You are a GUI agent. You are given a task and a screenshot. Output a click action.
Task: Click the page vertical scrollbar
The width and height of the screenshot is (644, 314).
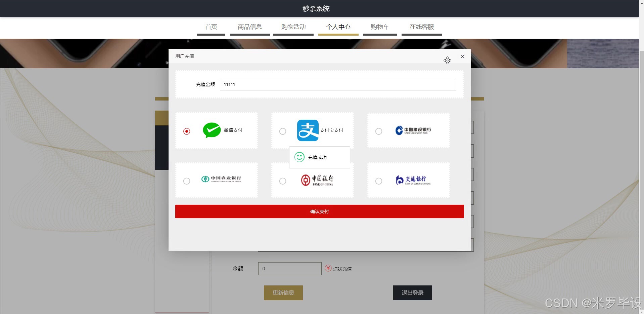(641, 157)
